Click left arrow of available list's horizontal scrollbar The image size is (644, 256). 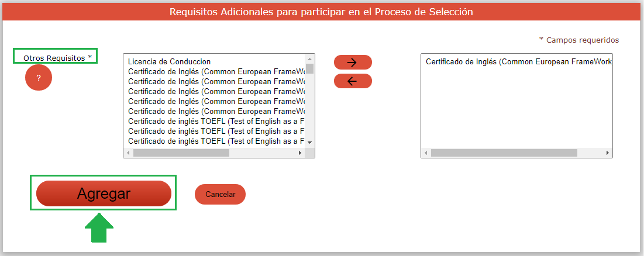[x=129, y=153]
